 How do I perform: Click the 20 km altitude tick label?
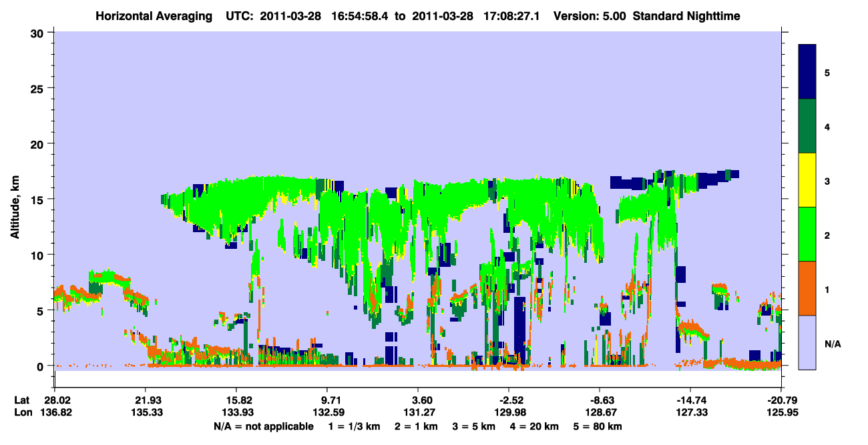pos(39,144)
